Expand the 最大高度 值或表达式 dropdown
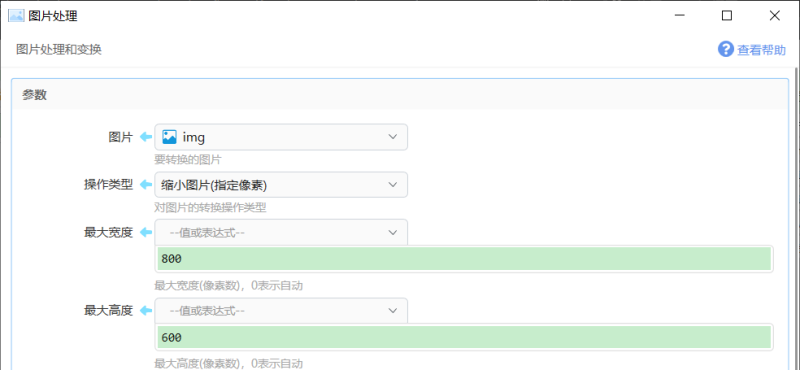Image resolution: width=800 pixels, height=370 pixels. (x=281, y=310)
